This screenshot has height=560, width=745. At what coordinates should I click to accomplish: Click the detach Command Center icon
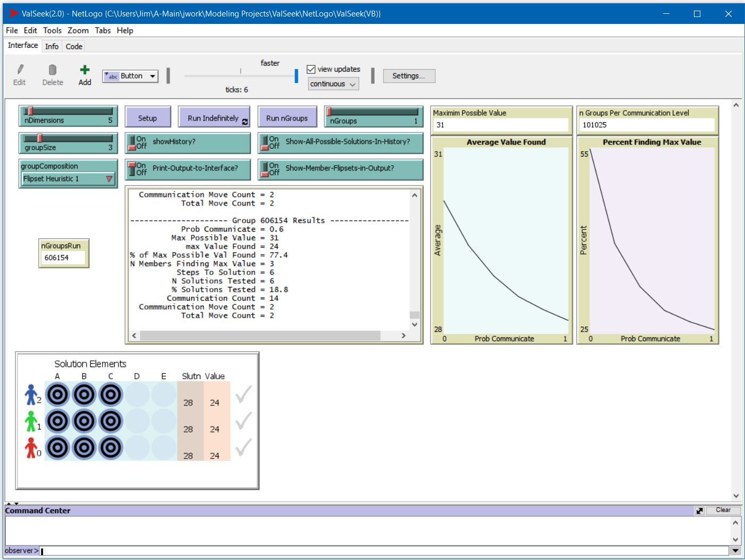[x=699, y=510]
